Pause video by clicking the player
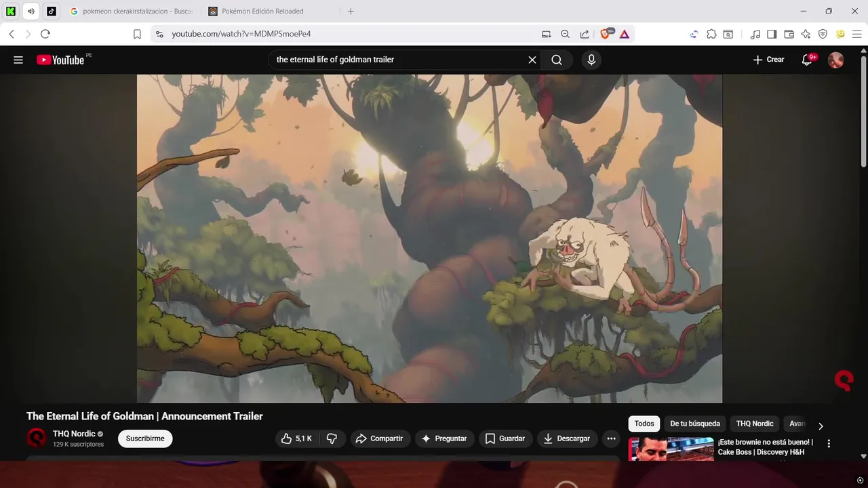The image size is (868, 488). click(x=429, y=239)
